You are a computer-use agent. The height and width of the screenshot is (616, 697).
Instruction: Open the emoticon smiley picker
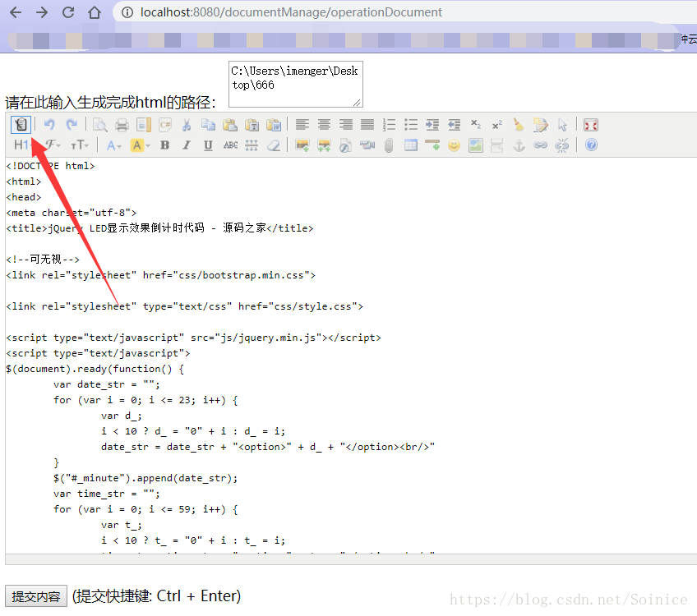454,145
